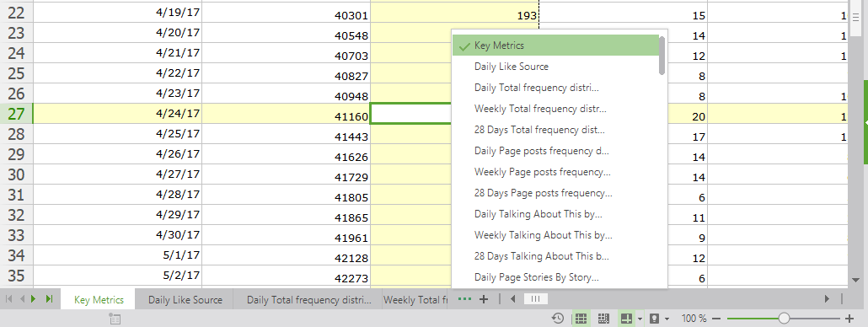This screenshot has height=327, width=868.
Task: Choose 28 Days Talking About This b... entry
Action: pos(556,256)
